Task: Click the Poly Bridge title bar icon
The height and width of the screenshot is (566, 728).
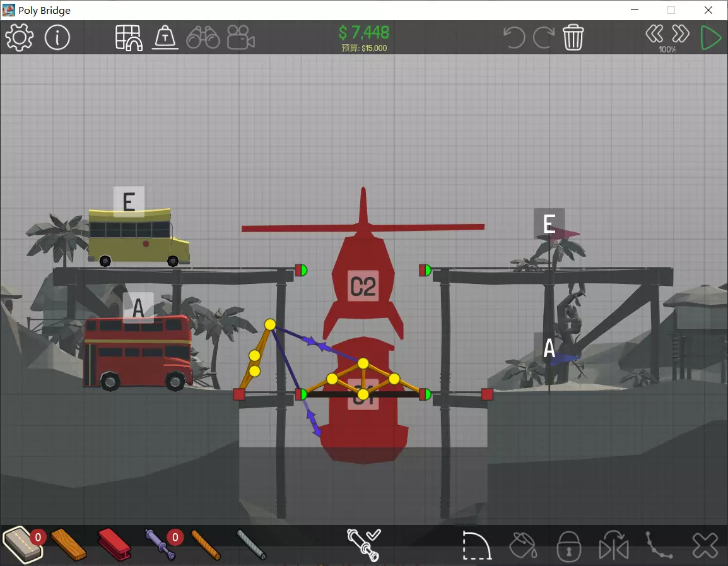Action: 9,10
